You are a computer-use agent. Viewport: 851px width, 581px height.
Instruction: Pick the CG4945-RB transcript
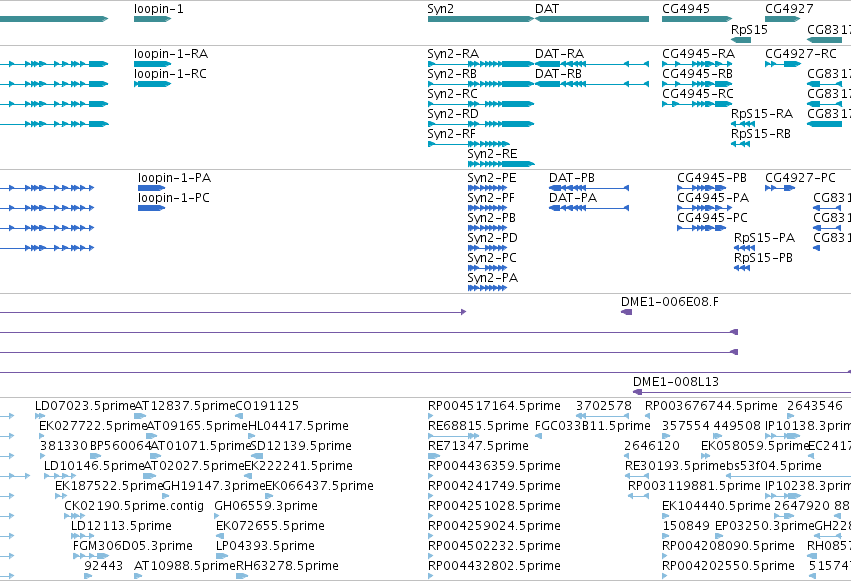coord(697,84)
